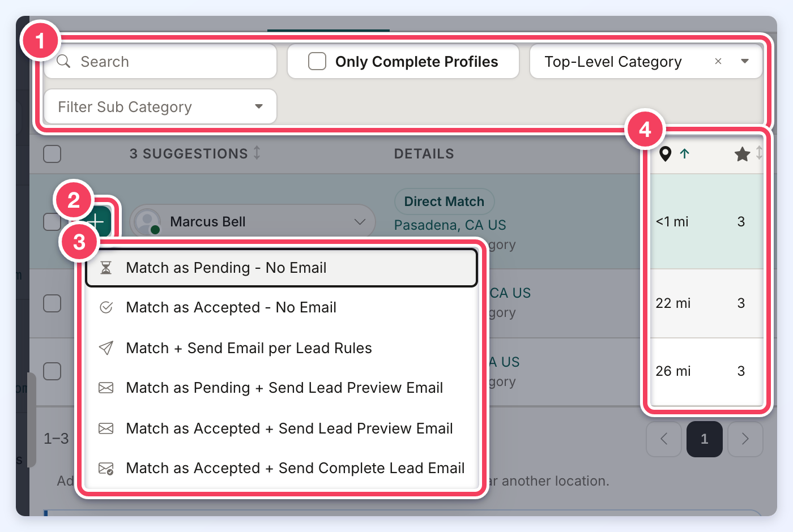Screen dimensions: 793x532
Task: Expand the Marcus Bell dropdown chevron
Action: click(x=360, y=221)
